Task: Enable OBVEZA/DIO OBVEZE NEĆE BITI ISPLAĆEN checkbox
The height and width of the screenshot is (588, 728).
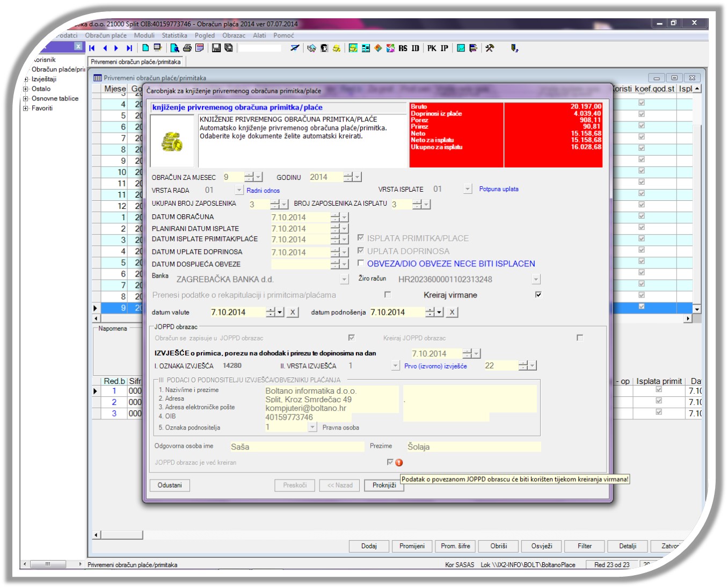Action: [361, 263]
